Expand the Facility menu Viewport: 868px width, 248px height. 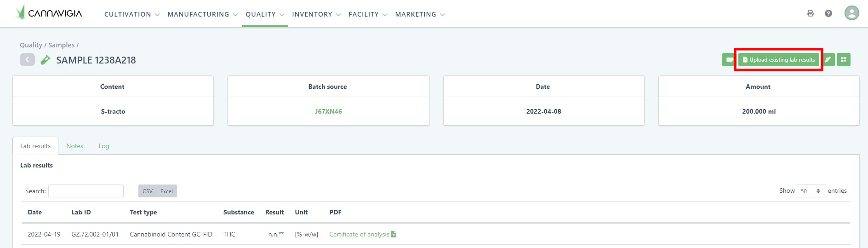point(367,14)
